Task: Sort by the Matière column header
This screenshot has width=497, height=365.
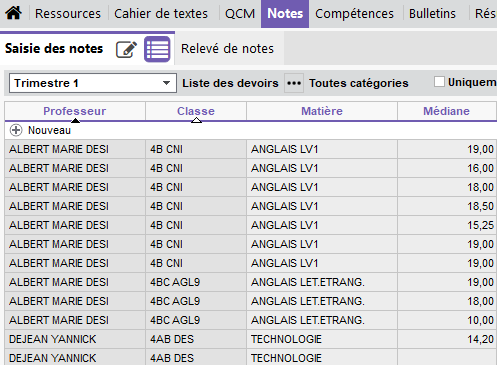Action: click(x=322, y=111)
